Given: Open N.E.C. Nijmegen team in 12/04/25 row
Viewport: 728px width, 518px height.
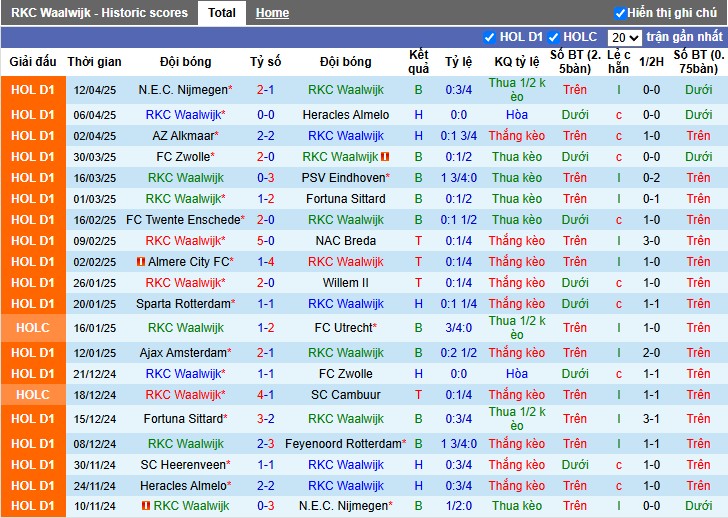Looking at the screenshot, I should point(183,90).
